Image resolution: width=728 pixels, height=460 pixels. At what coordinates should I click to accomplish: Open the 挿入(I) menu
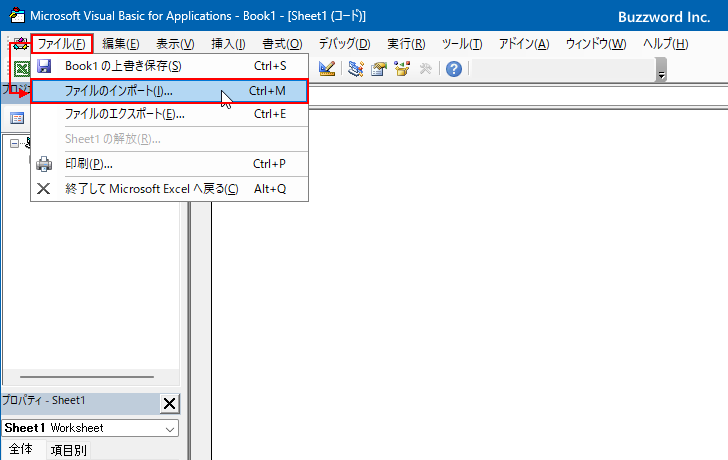point(228,44)
